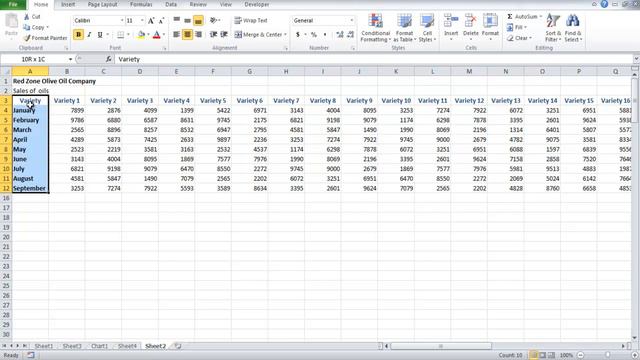Screen dimensions: 640x360
Task: Click the Delete cells icon
Action: (x=470, y=20)
